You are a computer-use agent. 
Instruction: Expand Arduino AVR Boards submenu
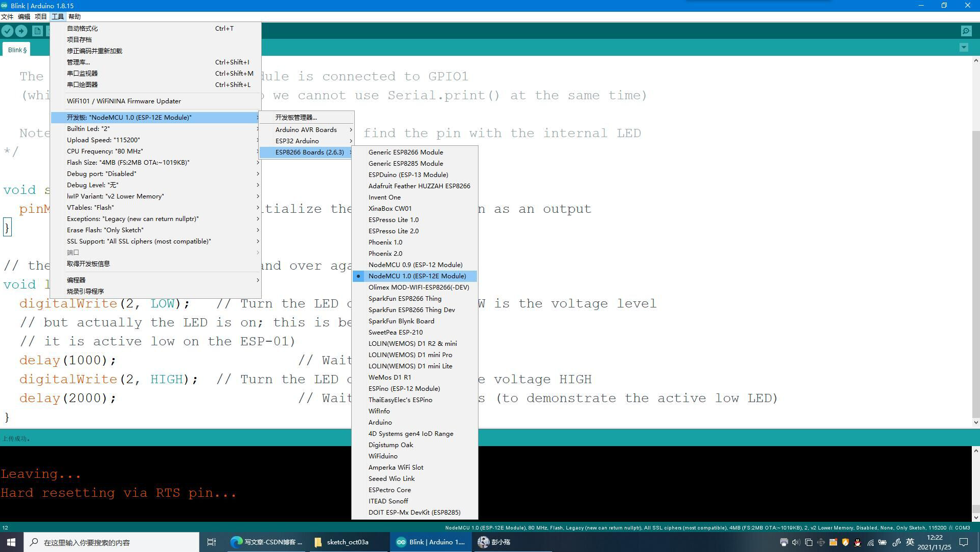[307, 130]
